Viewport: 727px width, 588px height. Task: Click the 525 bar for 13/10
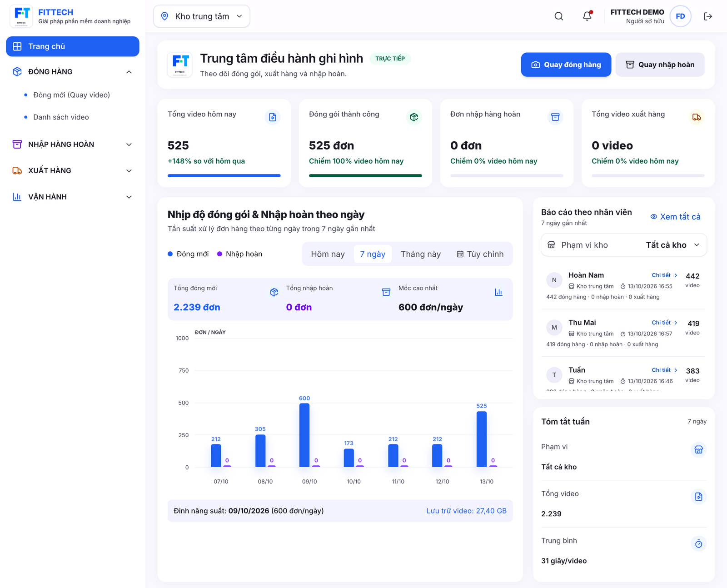tap(482, 439)
